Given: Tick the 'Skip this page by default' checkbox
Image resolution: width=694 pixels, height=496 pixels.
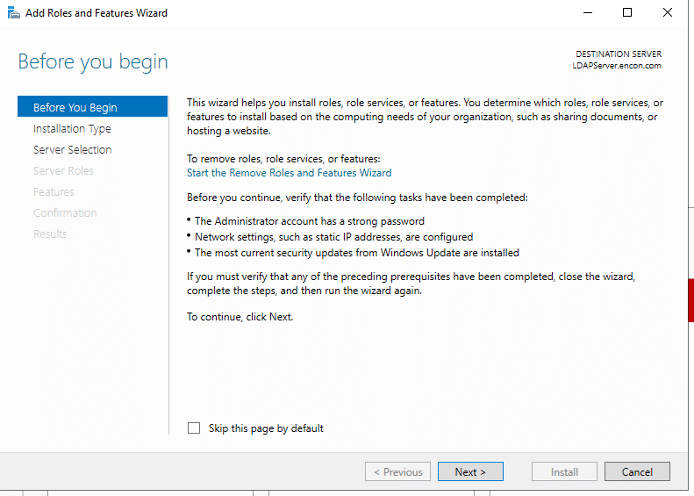Looking at the screenshot, I should click(x=194, y=428).
